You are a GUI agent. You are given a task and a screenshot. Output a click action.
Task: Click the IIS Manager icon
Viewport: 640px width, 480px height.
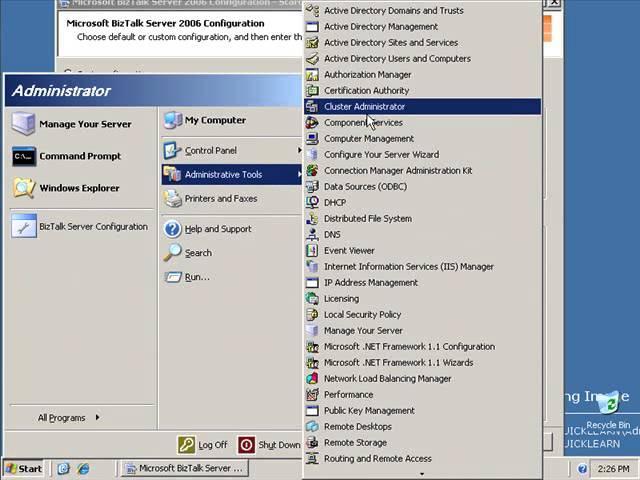pos(312,267)
